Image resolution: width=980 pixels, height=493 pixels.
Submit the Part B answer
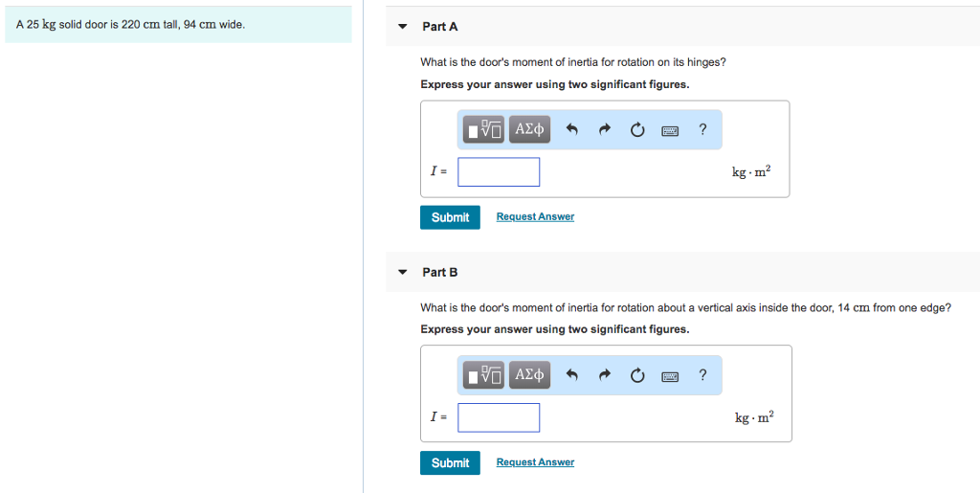coord(450,463)
